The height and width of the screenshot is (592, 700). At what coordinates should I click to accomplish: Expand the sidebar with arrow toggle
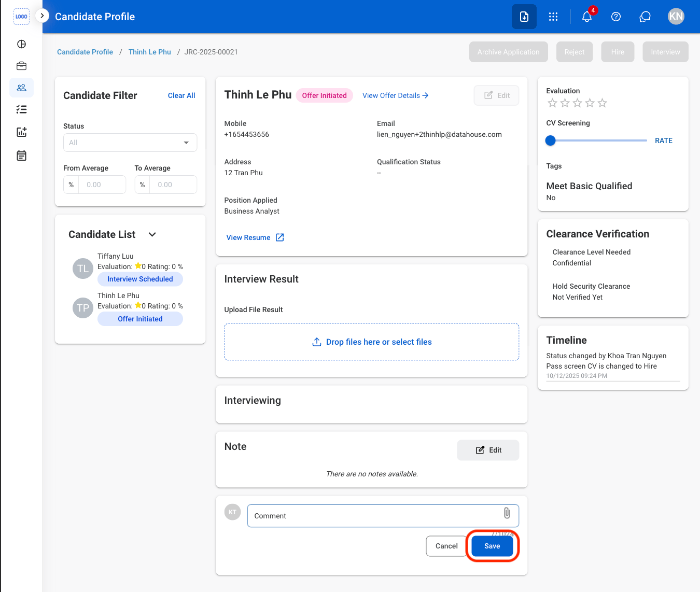click(x=42, y=16)
